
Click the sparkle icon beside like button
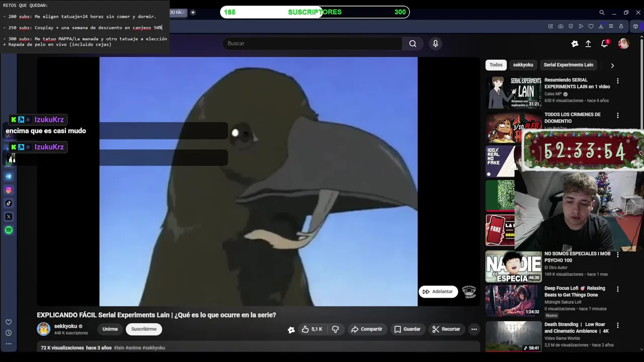(291, 330)
